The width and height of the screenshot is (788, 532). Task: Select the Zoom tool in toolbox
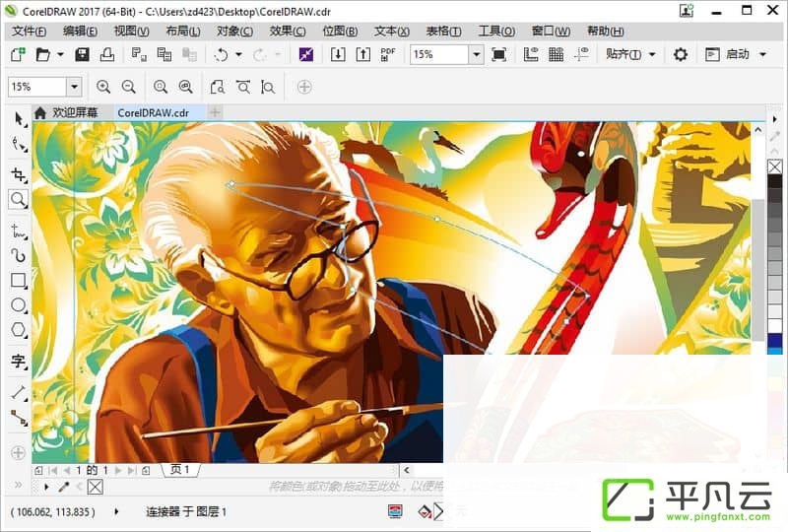tap(19, 200)
